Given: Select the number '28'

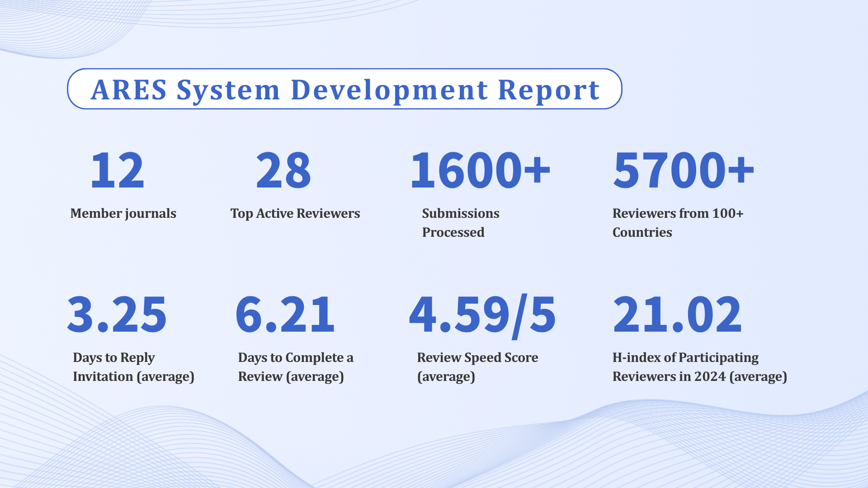Looking at the screenshot, I should [283, 170].
